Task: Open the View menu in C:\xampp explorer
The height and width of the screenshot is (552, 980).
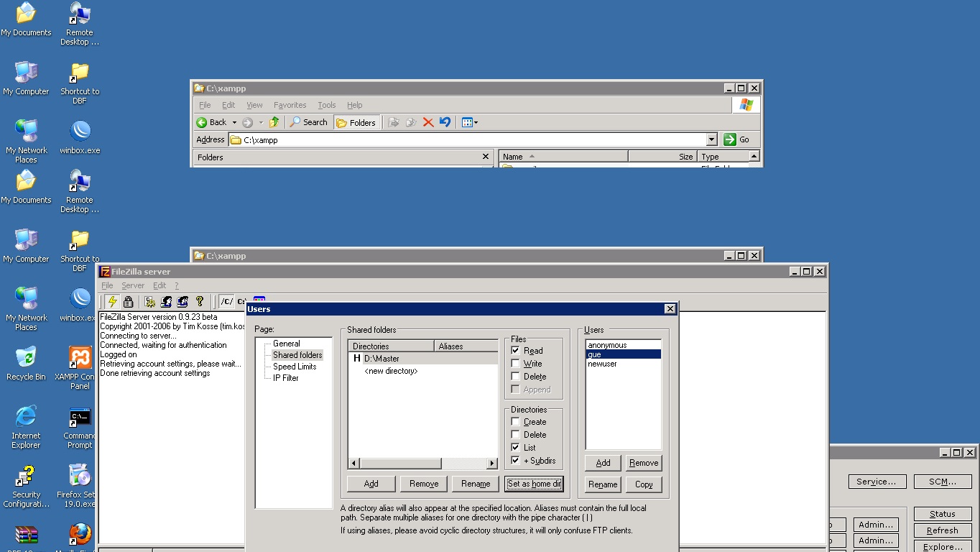Action: tap(254, 105)
